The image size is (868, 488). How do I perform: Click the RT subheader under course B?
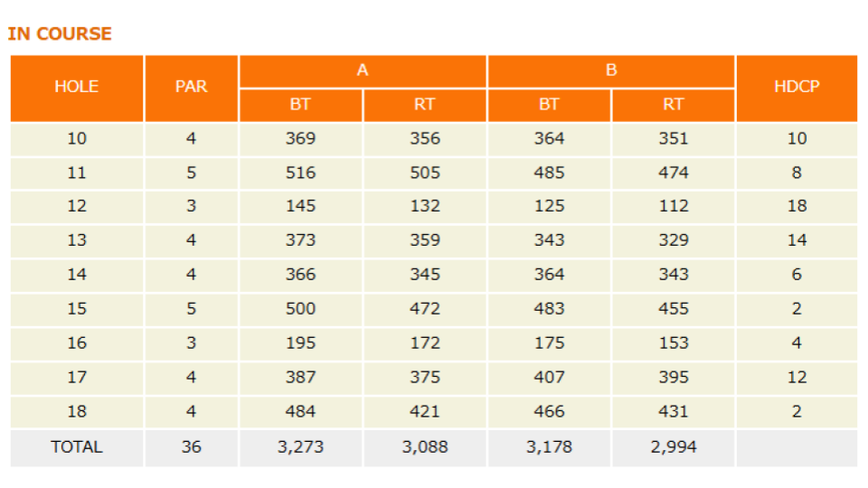click(x=674, y=105)
